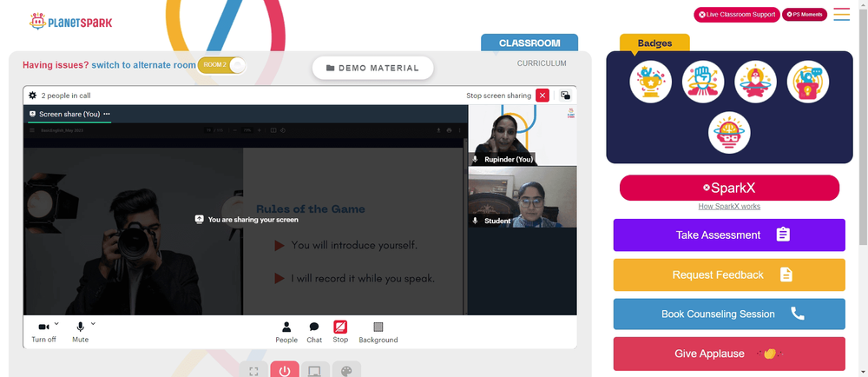Click Give Applause
The height and width of the screenshot is (377, 868).
point(729,354)
